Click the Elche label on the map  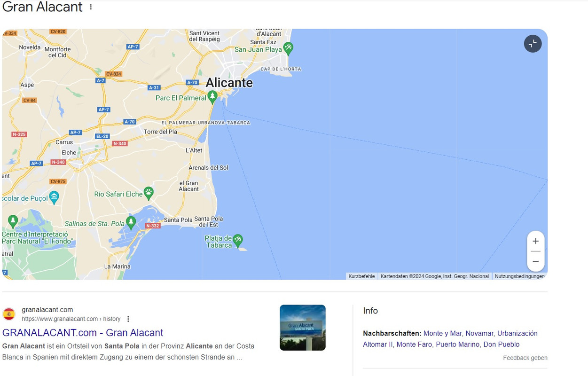click(x=69, y=152)
